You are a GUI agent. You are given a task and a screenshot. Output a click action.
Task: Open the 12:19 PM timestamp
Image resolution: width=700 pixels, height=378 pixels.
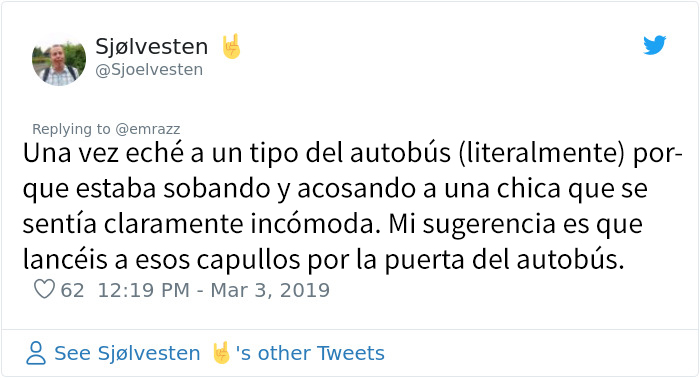point(144,291)
